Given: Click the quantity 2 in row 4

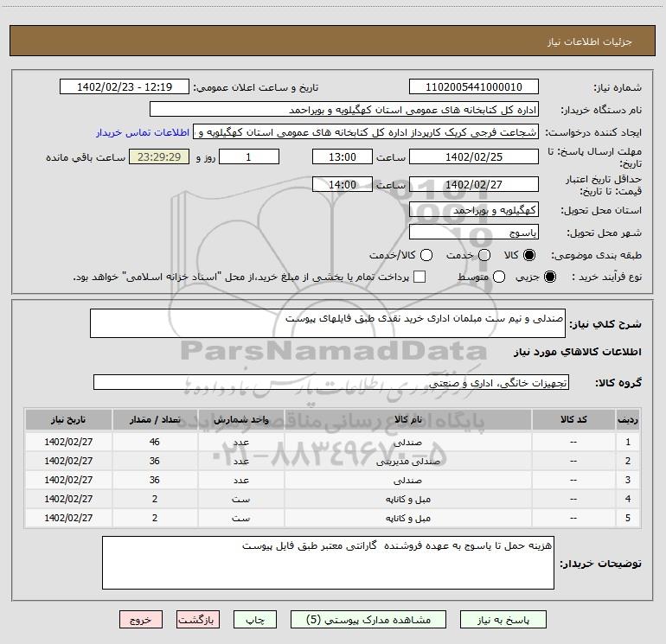Looking at the screenshot, I should coord(155,500).
